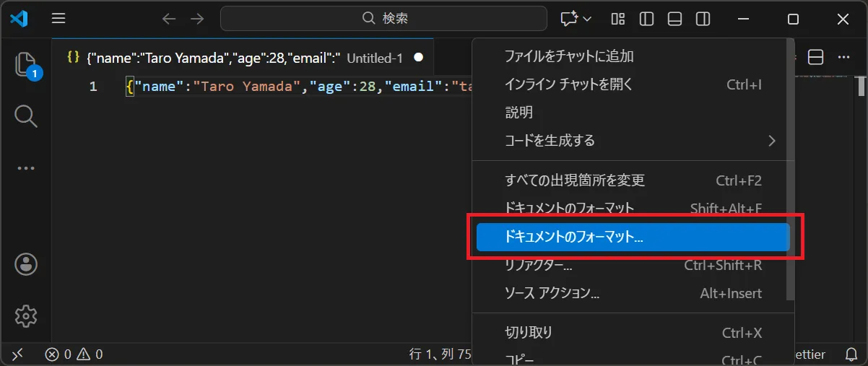Screen dimensions: 868x366
Task: Open notifications bell in status bar
Action: 851,354
